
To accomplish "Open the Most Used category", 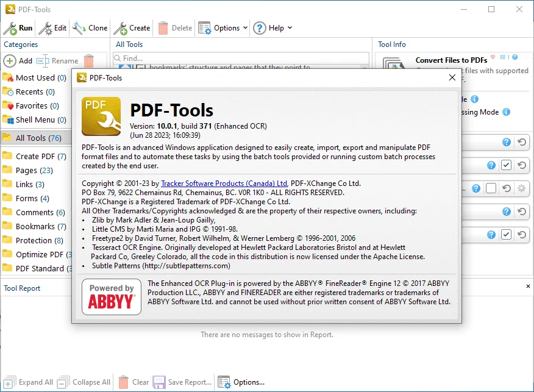I will 35,78.
